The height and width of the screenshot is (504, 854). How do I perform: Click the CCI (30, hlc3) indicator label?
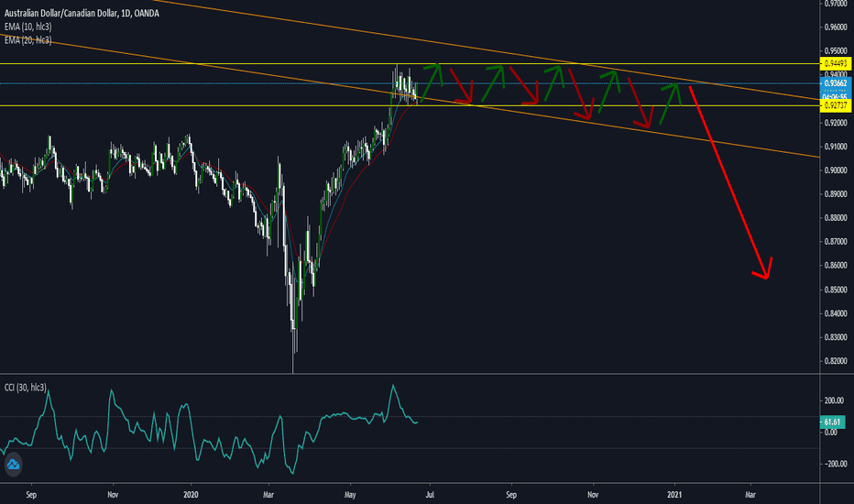pyautogui.click(x=25, y=388)
